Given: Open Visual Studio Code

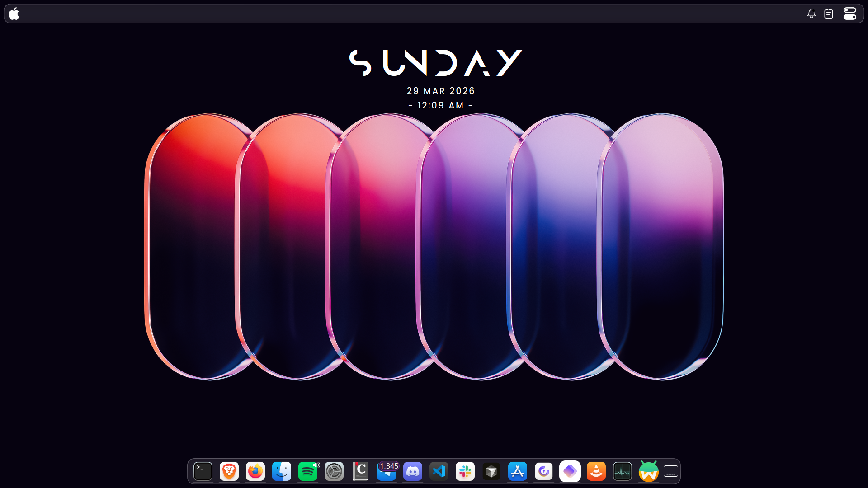Looking at the screenshot, I should coord(439,471).
